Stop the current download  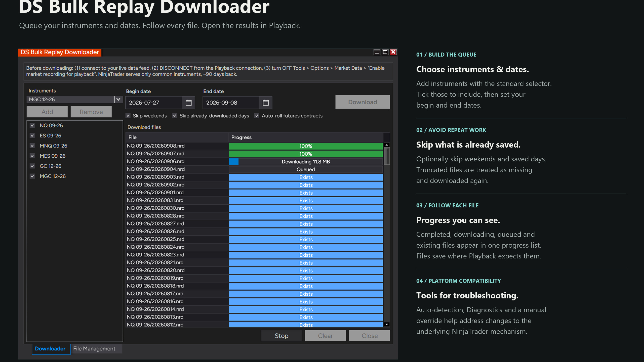click(281, 336)
